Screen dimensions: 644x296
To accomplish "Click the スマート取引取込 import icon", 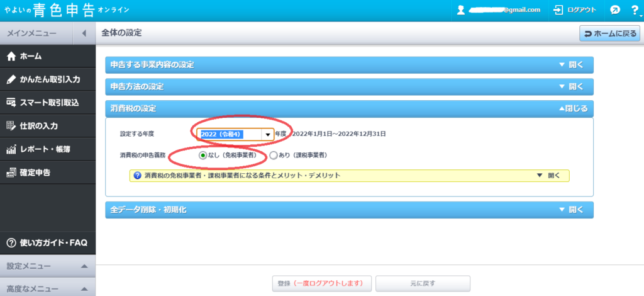I will [x=11, y=103].
